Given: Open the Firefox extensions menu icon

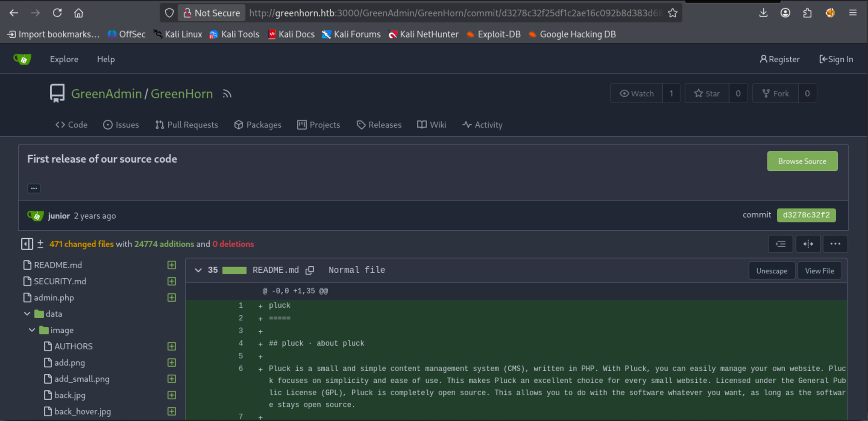Looking at the screenshot, I should (x=807, y=13).
